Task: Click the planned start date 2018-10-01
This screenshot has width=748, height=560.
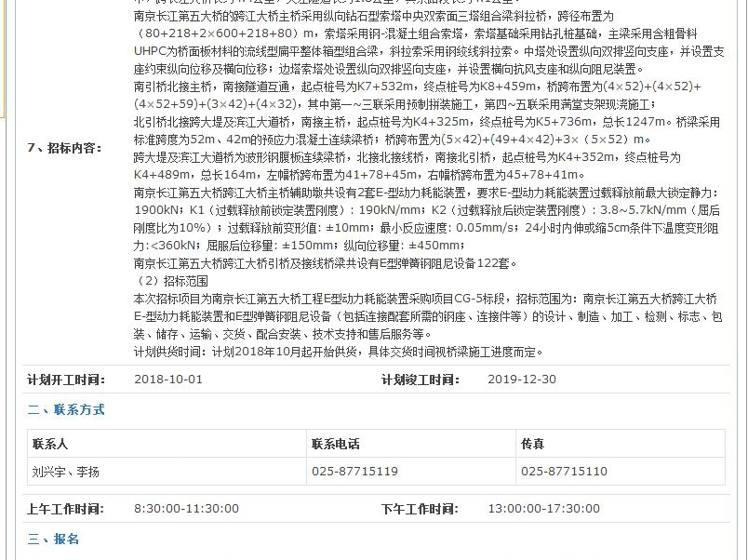Action: click(x=168, y=380)
